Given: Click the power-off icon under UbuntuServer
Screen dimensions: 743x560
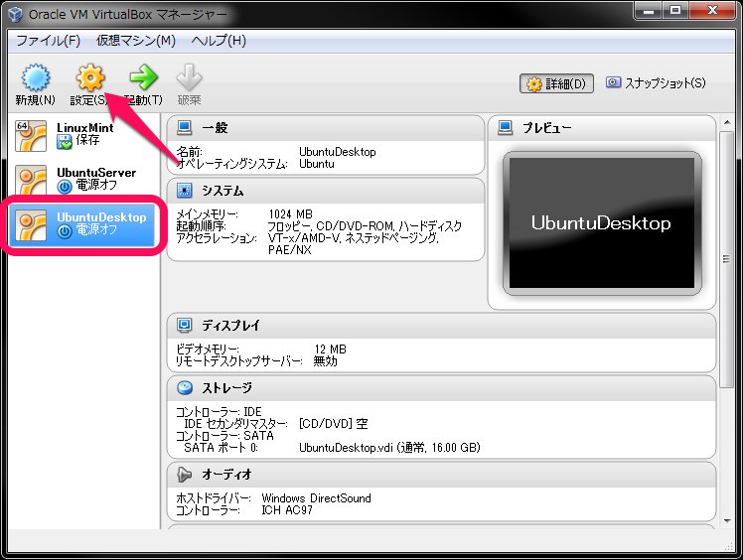Looking at the screenshot, I should 65,187.
